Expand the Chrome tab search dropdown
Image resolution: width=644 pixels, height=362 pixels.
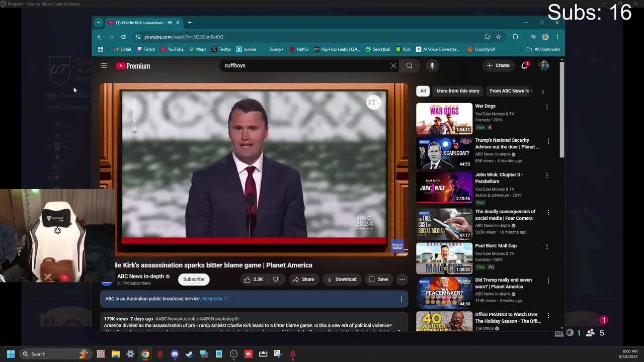coord(99,23)
